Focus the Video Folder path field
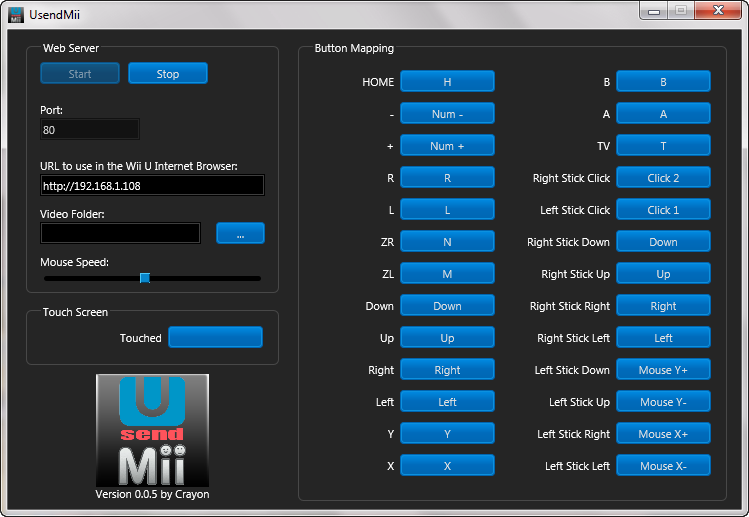 (120, 233)
